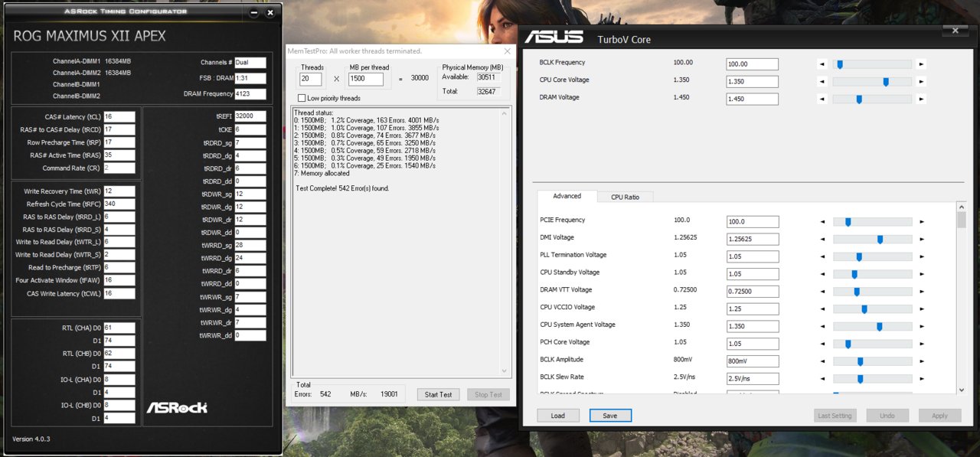Save the TurboV Core profile

pos(610,416)
